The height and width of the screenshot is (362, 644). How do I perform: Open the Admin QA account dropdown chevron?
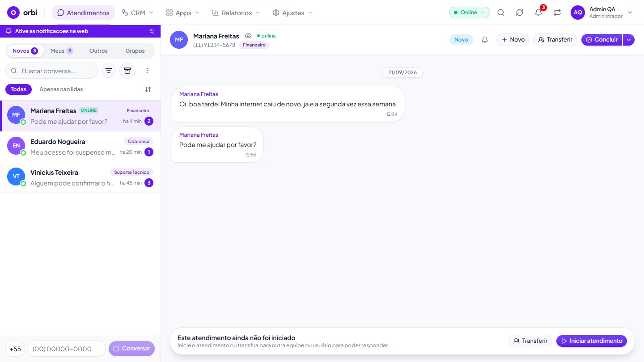coord(630,13)
